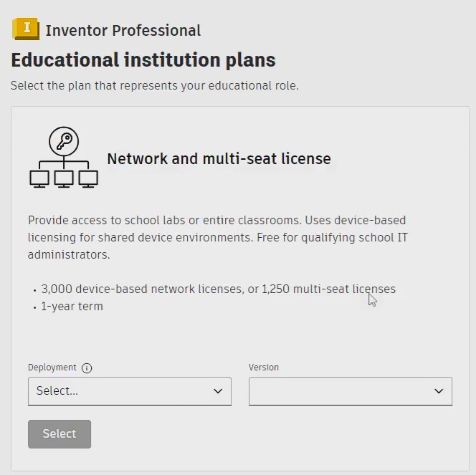The image size is (476, 475).
Task: Click the key circle in network license icon
Action: pos(64,141)
